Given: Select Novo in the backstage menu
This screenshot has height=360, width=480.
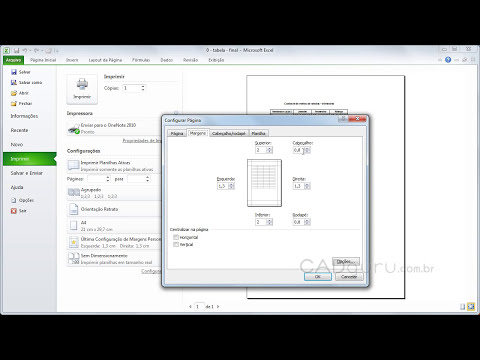Looking at the screenshot, I should [x=17, y=145].
